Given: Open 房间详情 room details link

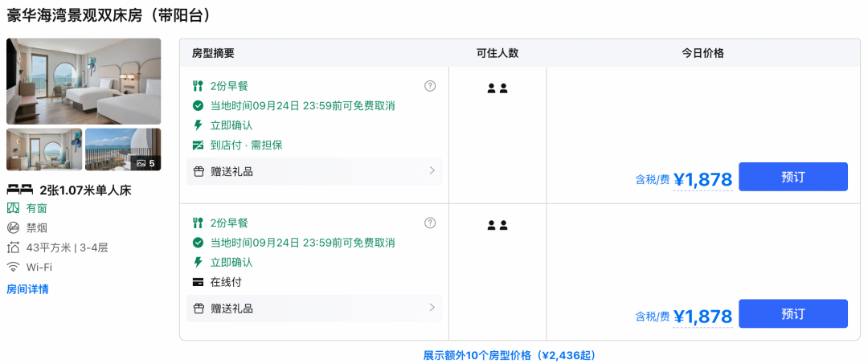Looking at the screenshot, I should click(x=27, y=289).
